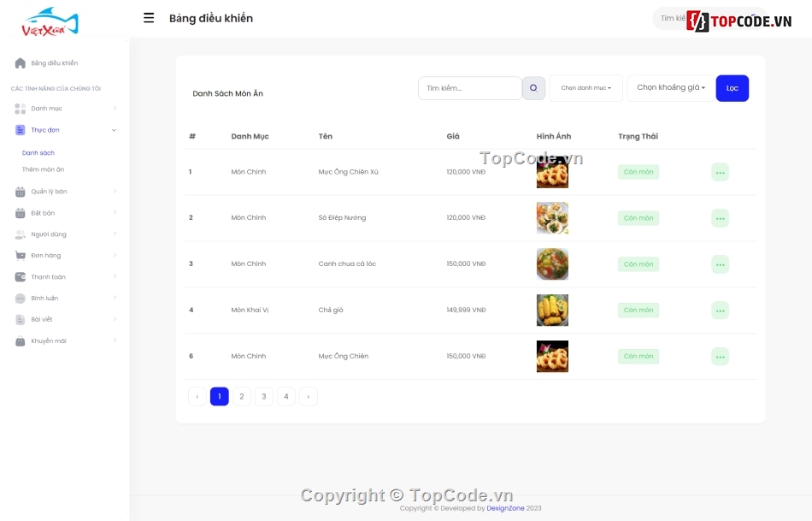The width and height of the screenshot is (812, 521).
Task: Collapse Thực đơn sidebar chevron
Action: (114, 130)
